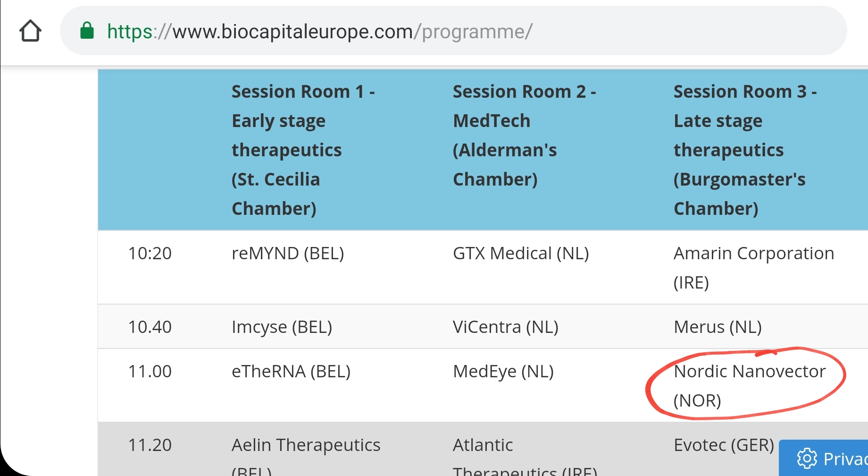The image size is (868, 476).
Task: Click the Merus (NL) entry
Action: point(718,327)
